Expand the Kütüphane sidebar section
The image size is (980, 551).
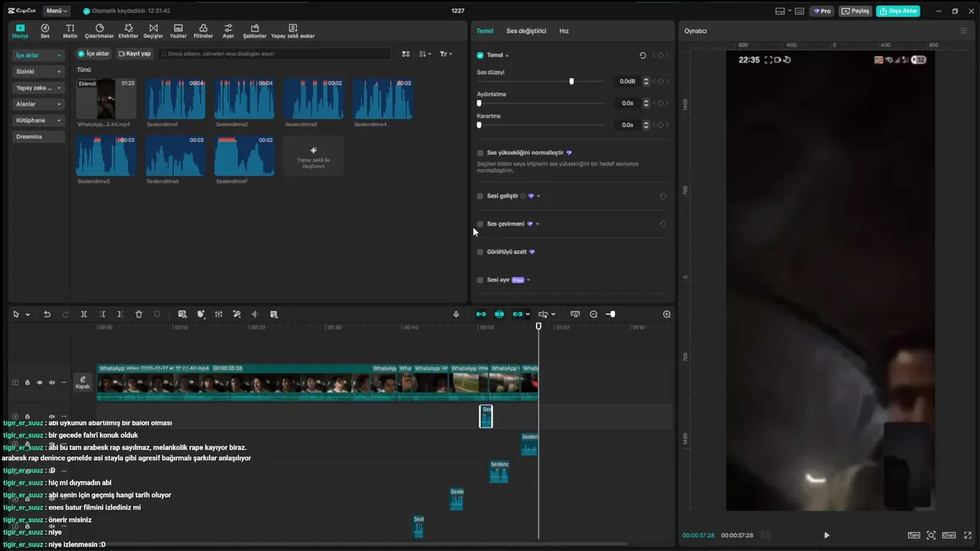click(x=38, y=120)
